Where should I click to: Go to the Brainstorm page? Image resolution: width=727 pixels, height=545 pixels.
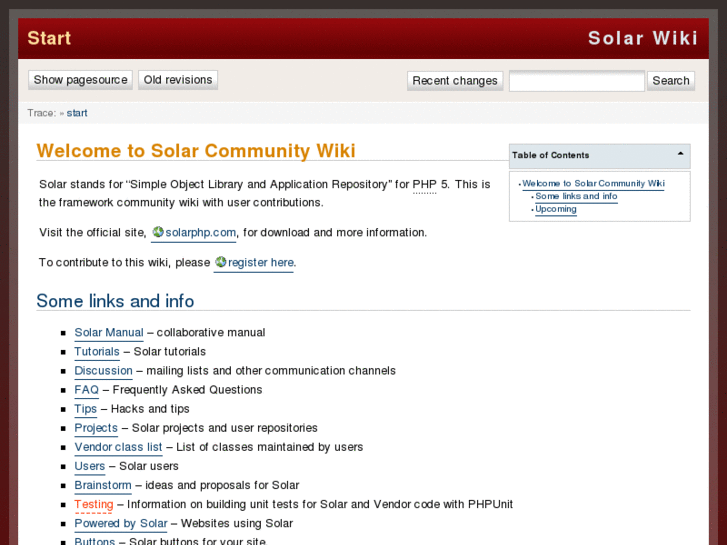(103, 485)
